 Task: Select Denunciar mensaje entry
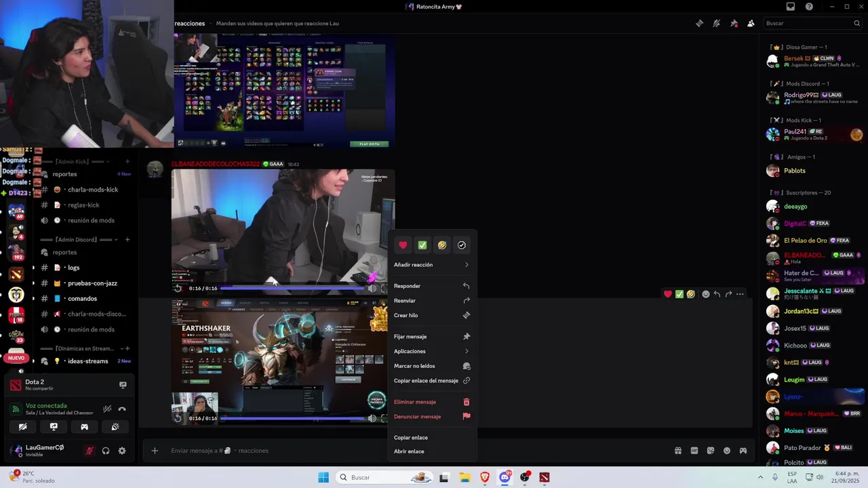[432, 417]
